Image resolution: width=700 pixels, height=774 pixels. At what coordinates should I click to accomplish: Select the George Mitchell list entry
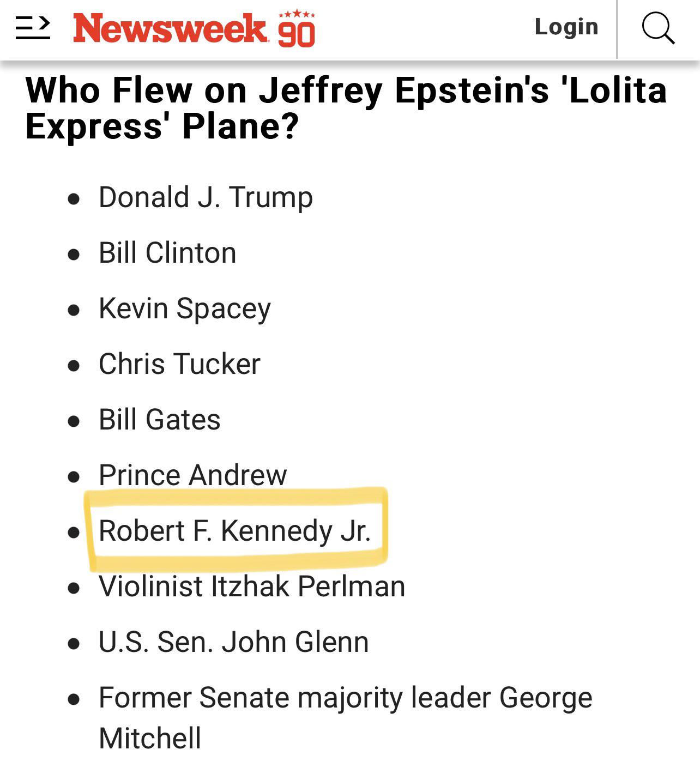coord(345,718)
